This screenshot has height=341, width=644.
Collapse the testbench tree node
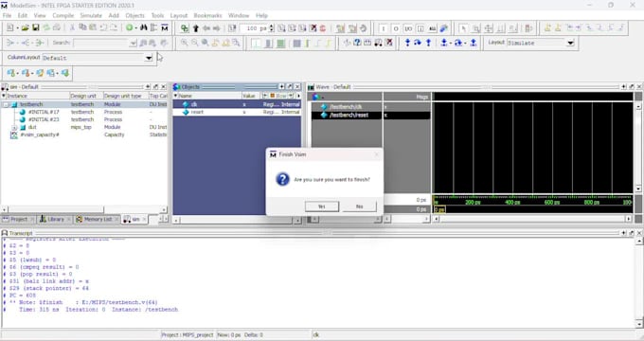[x=7, y=105]
